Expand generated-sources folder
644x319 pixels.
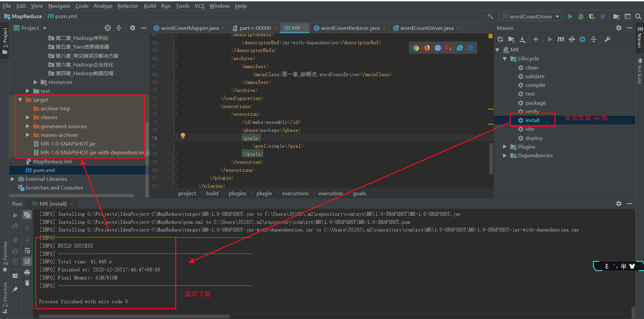pyautogui.click(x=28, y=126)
